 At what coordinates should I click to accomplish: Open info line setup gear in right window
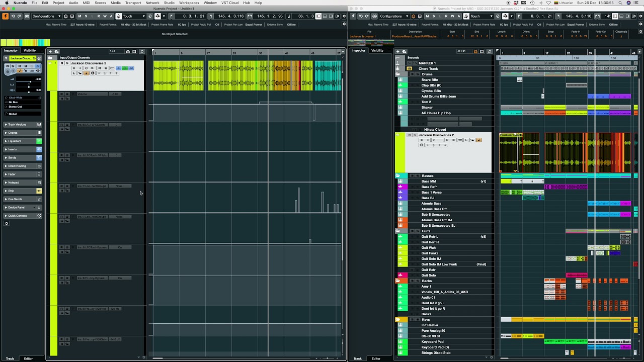[640, 31]
